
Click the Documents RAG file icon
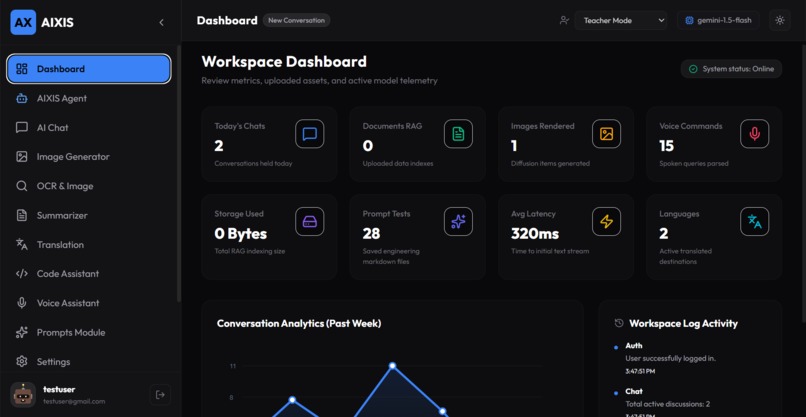tap(458, 134)
